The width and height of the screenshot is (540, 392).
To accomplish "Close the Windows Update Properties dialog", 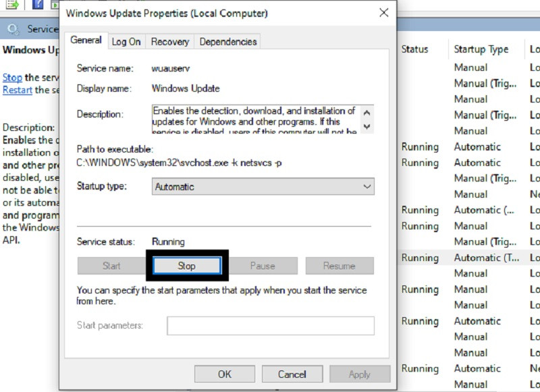I will pyautogui.click(x=383, y=13).
